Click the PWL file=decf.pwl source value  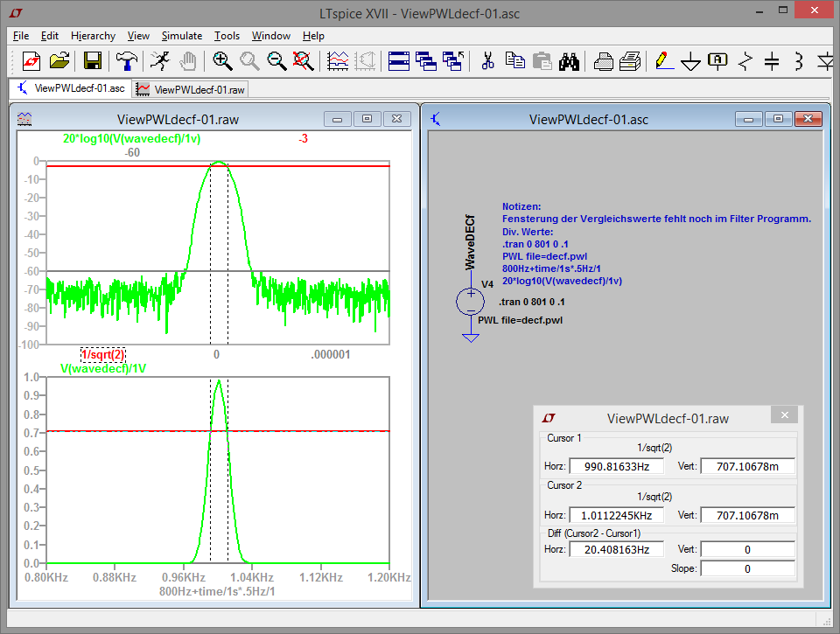coord(520,320)
